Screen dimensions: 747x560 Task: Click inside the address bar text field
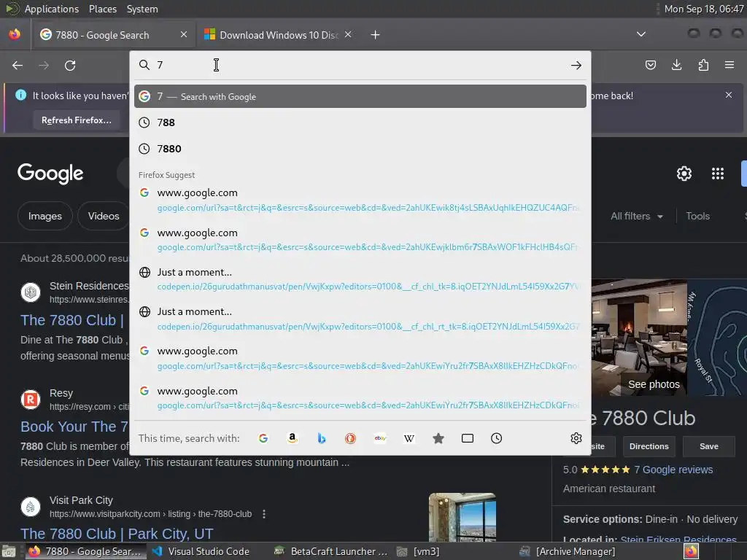point(360,65)
